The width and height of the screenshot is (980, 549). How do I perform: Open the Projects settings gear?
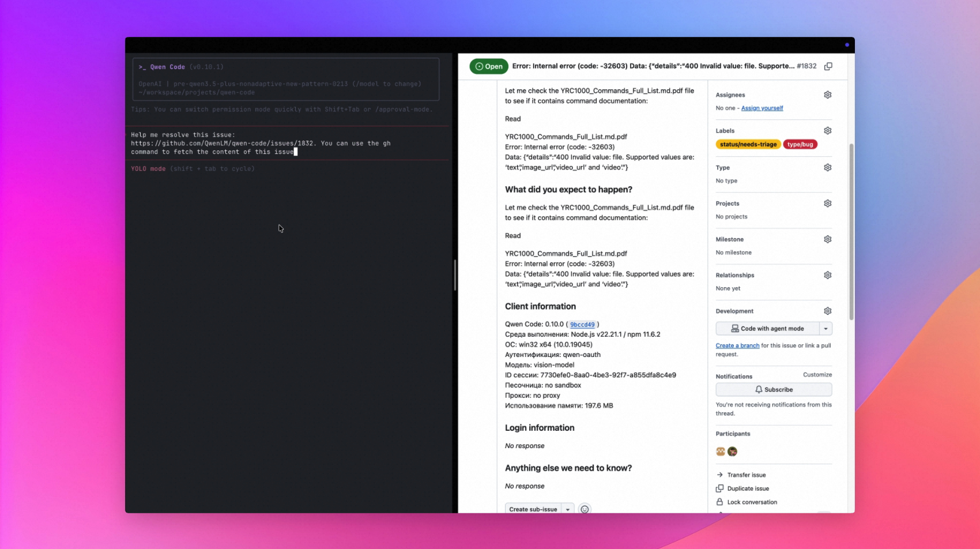coord(828,203)
